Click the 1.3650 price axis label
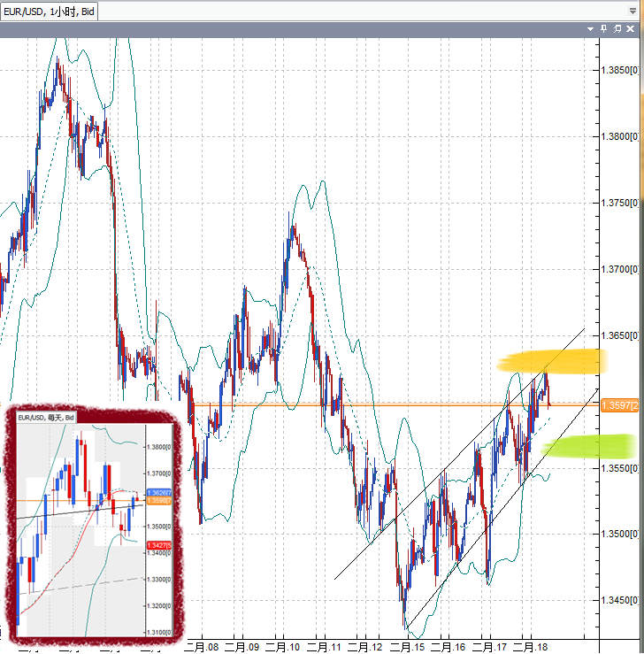Screen dimensions: 644x654 tap(620, 335)
